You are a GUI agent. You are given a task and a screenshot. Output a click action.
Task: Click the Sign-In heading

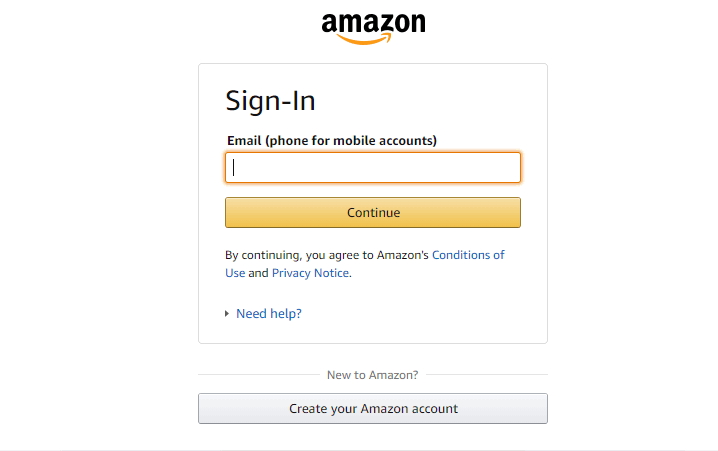(x=270, y=101)
